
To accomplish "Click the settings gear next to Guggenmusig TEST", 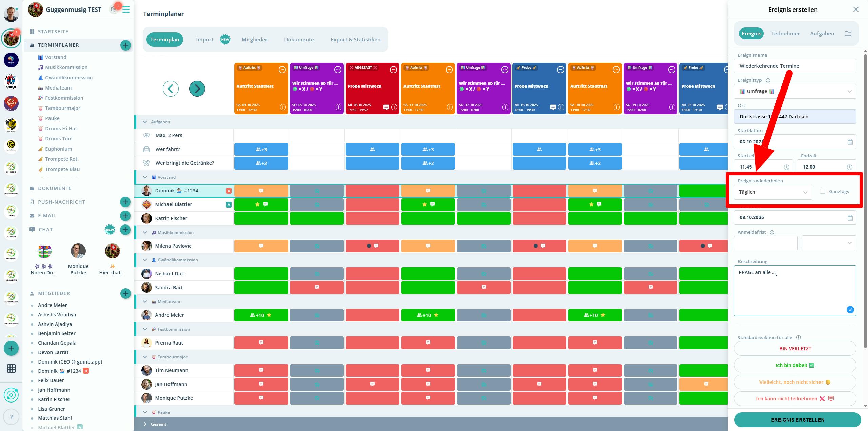I will click(113, 9).
